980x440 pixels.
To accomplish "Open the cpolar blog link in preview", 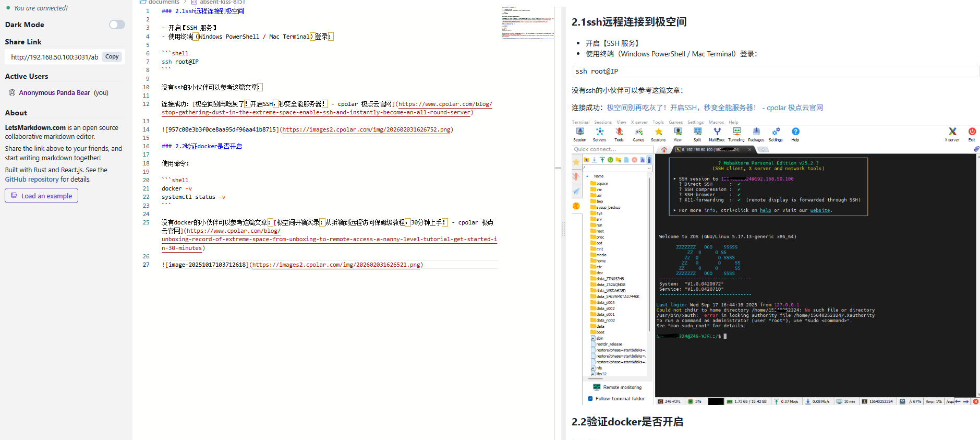I will click(715, 108).
